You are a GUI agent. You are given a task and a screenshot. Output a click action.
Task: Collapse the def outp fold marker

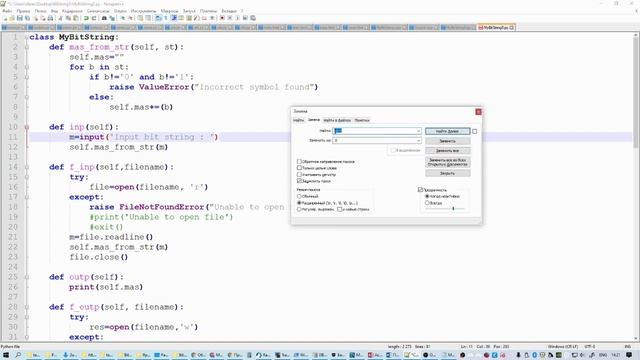click(x=27, y=277)
